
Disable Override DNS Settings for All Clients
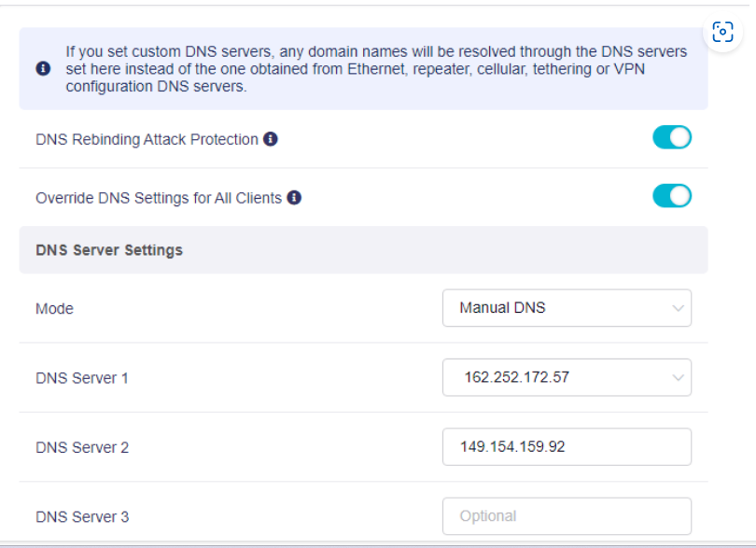672,196
